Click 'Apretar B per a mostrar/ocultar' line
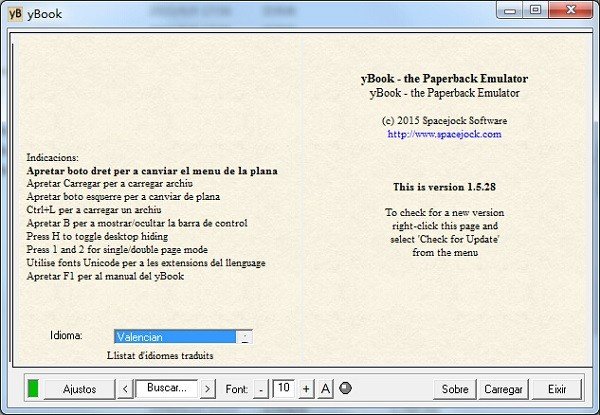 (137, 223)
